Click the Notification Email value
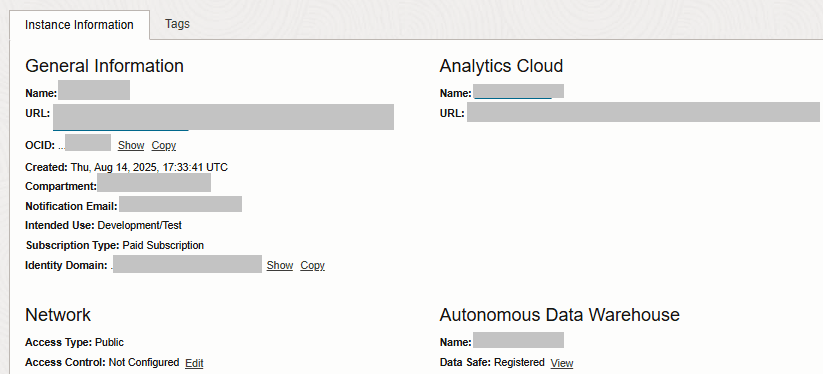The image size is (823, 374). (181, 204)
